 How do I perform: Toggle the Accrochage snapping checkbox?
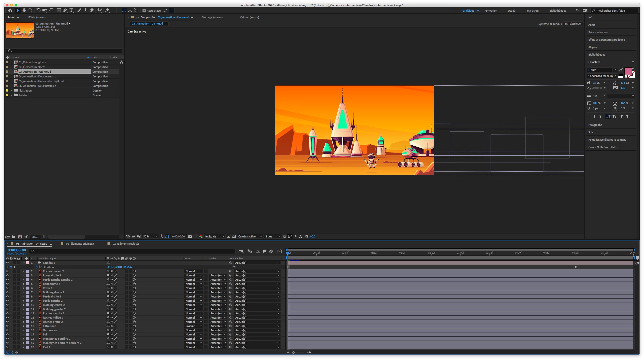tap(144, 10)
